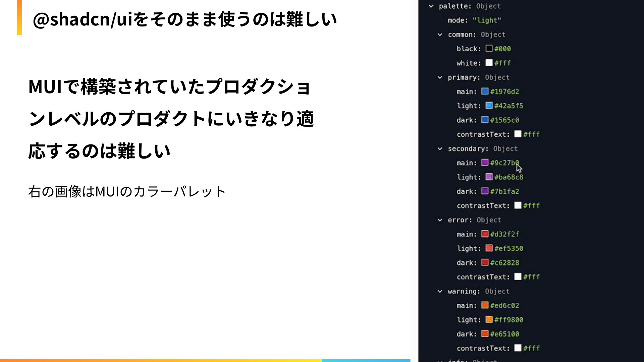Open primary light #42a5f5 swatch
Image resolution: width=644 pixels, height=362 pixels.
(x=489, y=106)
